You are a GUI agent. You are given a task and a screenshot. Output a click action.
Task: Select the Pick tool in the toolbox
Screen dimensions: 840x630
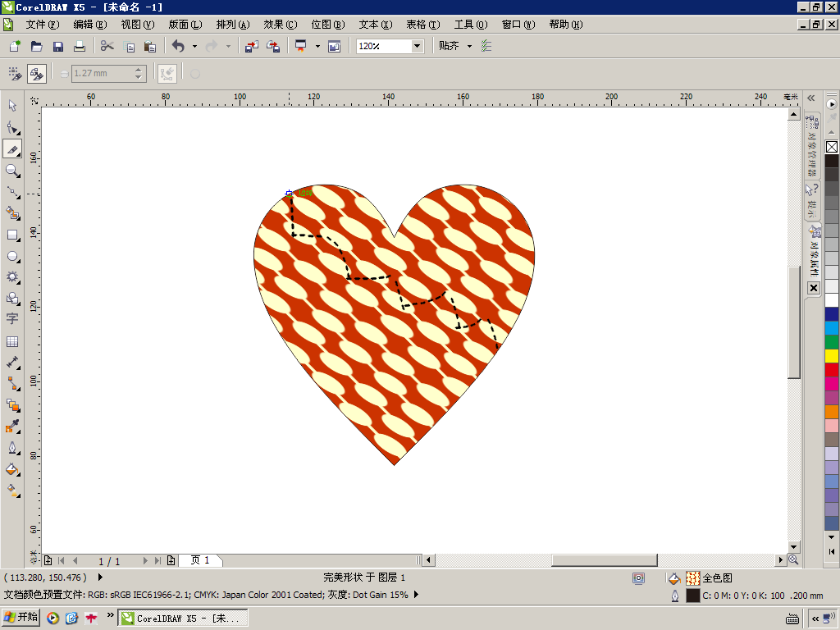tap(12, 106)
